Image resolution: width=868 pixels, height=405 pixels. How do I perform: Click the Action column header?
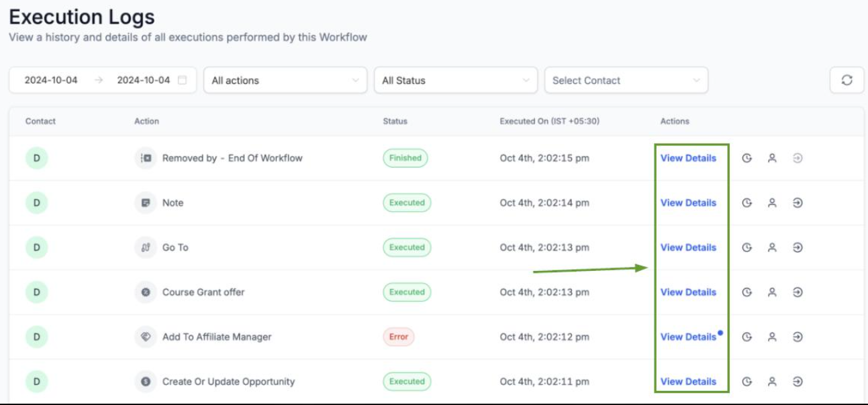[146, 121]
